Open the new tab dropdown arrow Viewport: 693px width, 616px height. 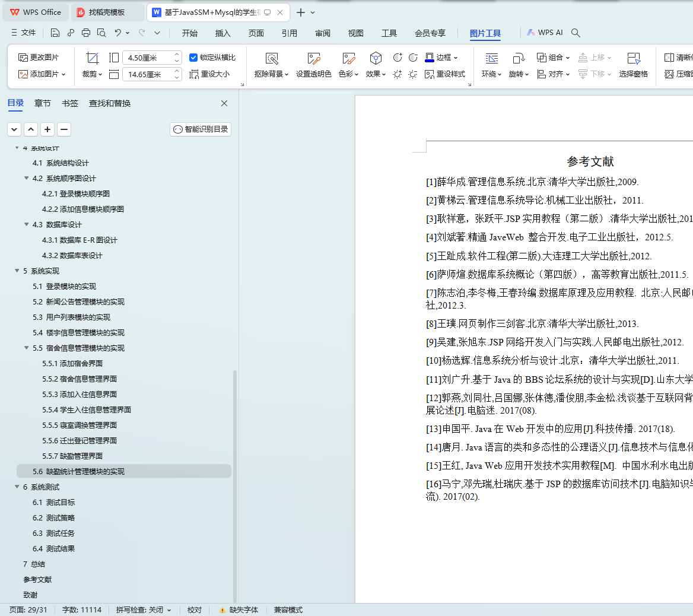[x=313, y=12]
